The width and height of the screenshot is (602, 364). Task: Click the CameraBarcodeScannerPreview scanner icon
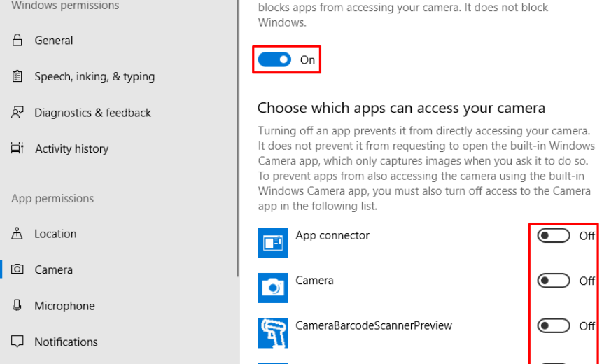(x=273, y=332)
